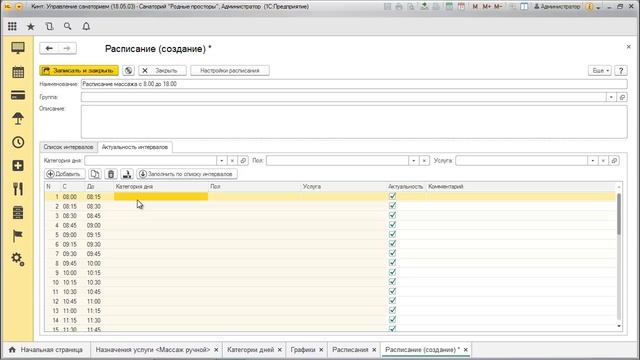640x360 pixels.
Task: Open the Группа field link icon
Action: tap(622, 97)
